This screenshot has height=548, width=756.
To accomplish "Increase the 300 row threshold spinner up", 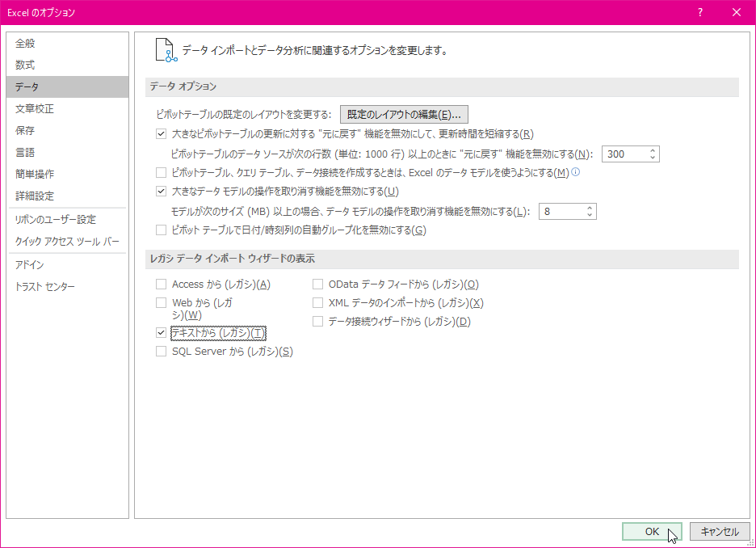I will pyautogui.click(x=653, y=150).
